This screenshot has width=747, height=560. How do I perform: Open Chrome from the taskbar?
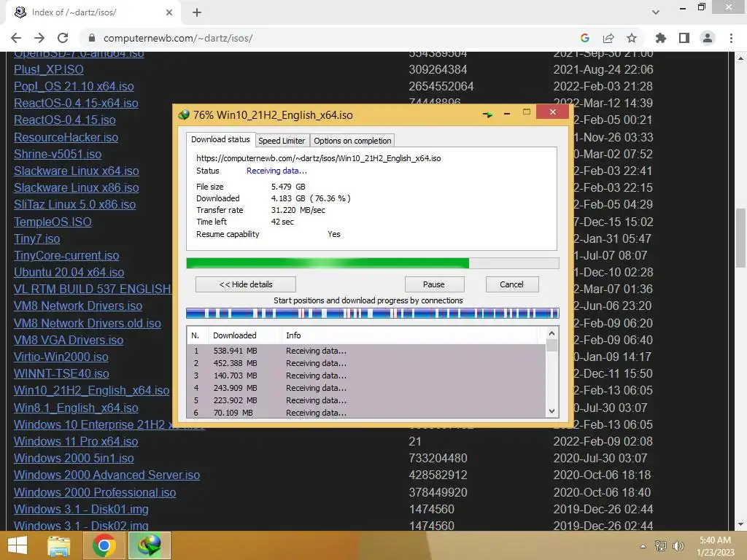pos(104,545)
